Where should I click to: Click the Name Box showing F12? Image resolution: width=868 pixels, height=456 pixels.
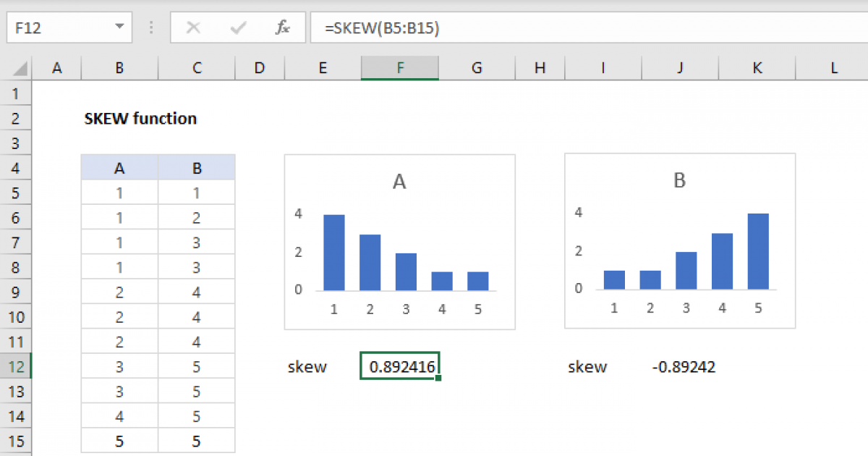(x=58, y=28)
